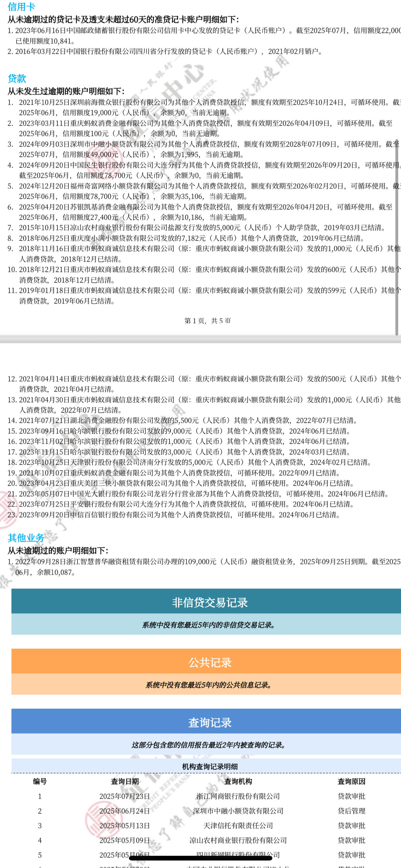Click 贷款审批 in the 天津信托 row
Viewport: 401px width, 868px height.
tap(352, 826)
